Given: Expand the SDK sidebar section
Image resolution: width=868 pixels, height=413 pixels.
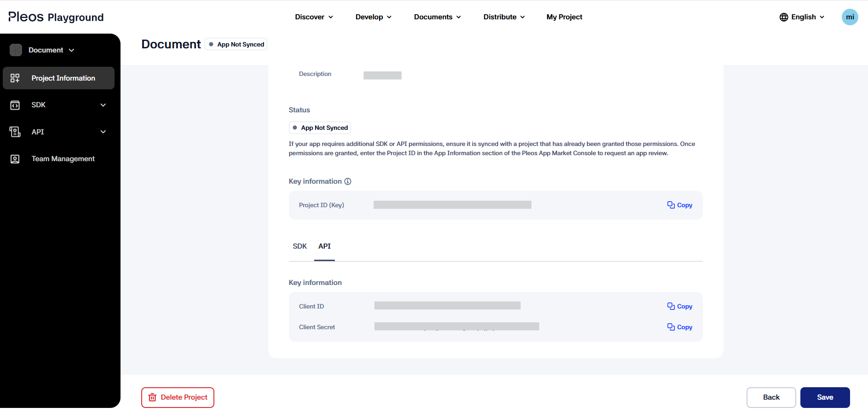Looking at the screenshot, I should 103,105.
